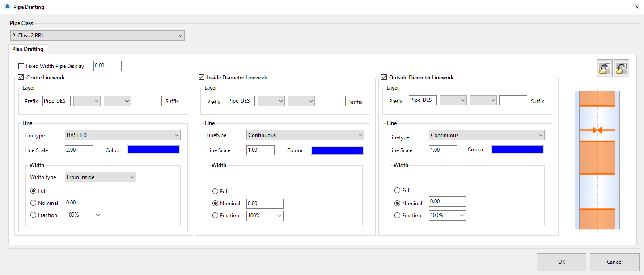Screen dimensions: 644x275
Task: Uncheck the Centre Linework checkbox
Action: 21,78
